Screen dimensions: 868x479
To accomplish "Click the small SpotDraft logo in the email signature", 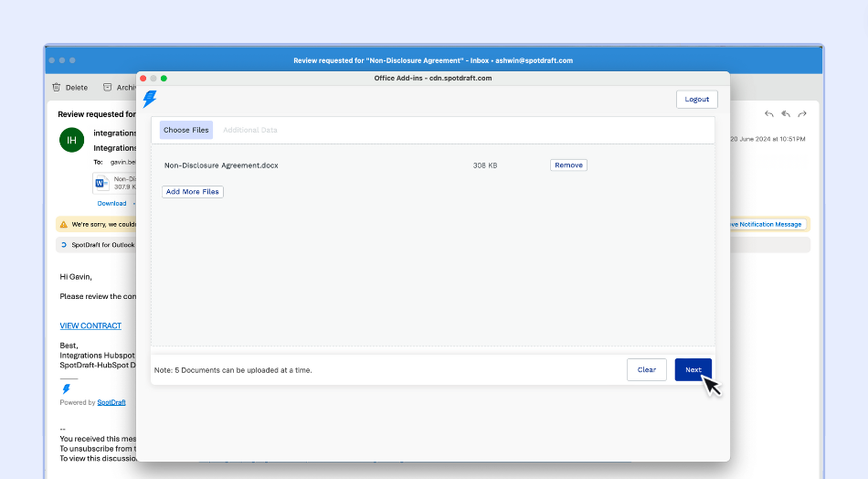I will (x=66, y=389).
